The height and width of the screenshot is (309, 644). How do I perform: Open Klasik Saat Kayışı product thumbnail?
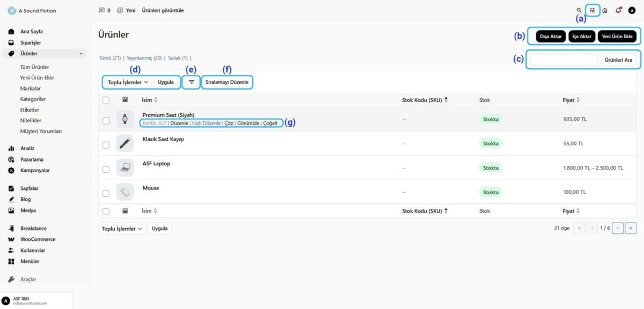(125, 143)
